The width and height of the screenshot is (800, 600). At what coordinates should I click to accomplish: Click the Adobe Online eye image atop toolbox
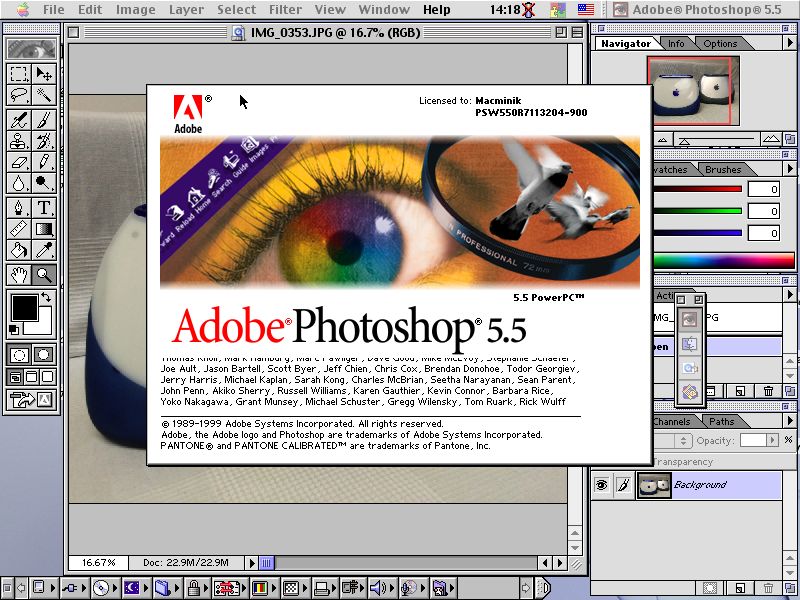click(x=32, y=49)
